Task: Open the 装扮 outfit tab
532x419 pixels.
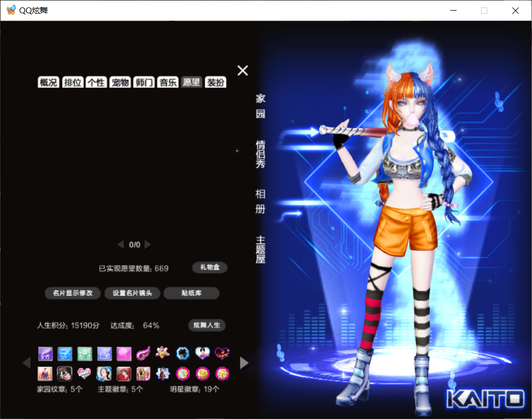Action: (216, 82)
